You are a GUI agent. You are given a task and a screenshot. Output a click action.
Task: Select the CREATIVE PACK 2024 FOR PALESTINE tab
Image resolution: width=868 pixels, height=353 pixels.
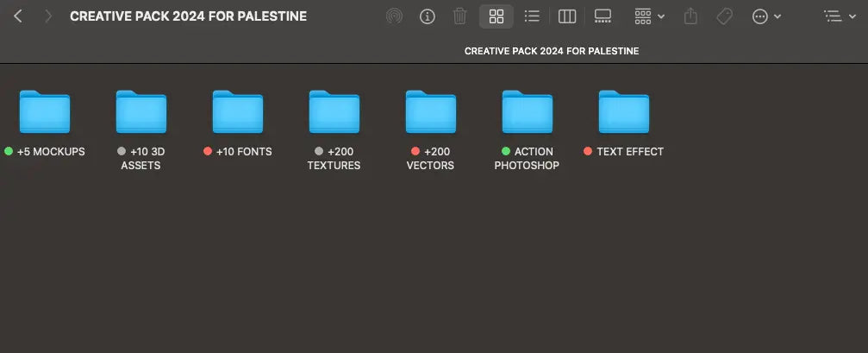click(x=552, y=51)
